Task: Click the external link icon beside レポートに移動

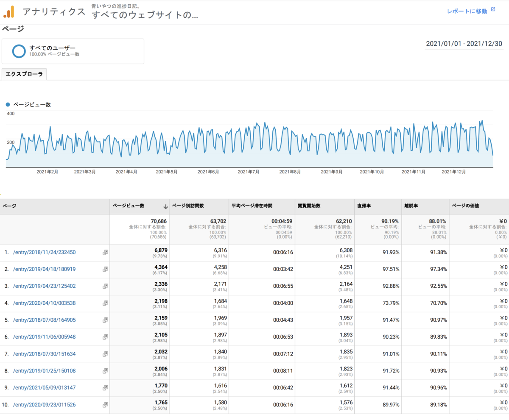Action: [x=493, y=9]
